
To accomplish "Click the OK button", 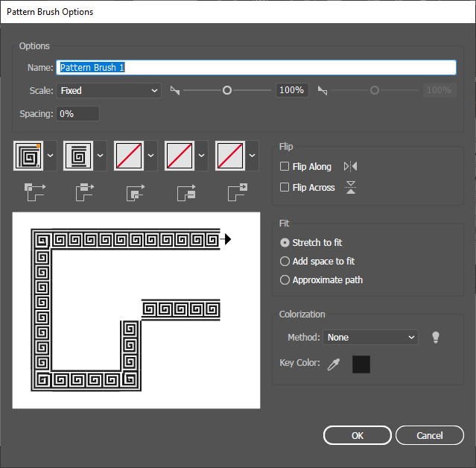I will click(x=358, y=435).
